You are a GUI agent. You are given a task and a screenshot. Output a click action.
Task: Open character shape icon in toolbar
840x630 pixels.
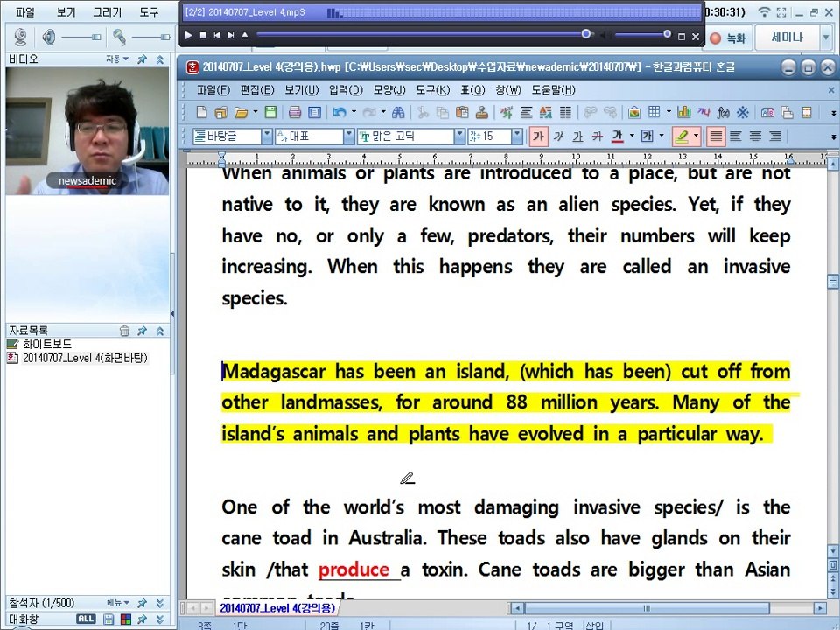[507, 112]
